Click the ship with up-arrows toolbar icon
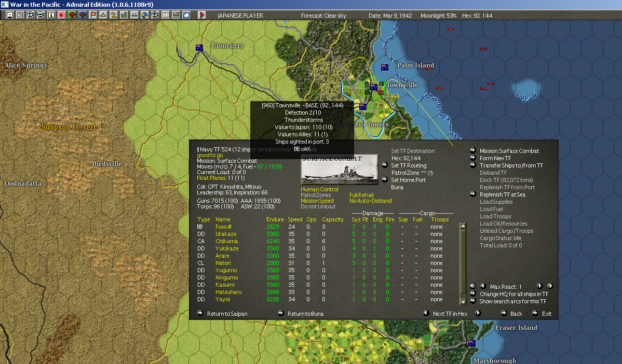 tap(134, 15)
